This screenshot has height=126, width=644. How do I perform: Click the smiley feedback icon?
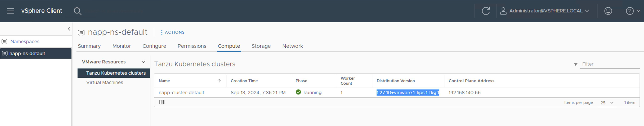pyautogui.click(x=608, y=11)
